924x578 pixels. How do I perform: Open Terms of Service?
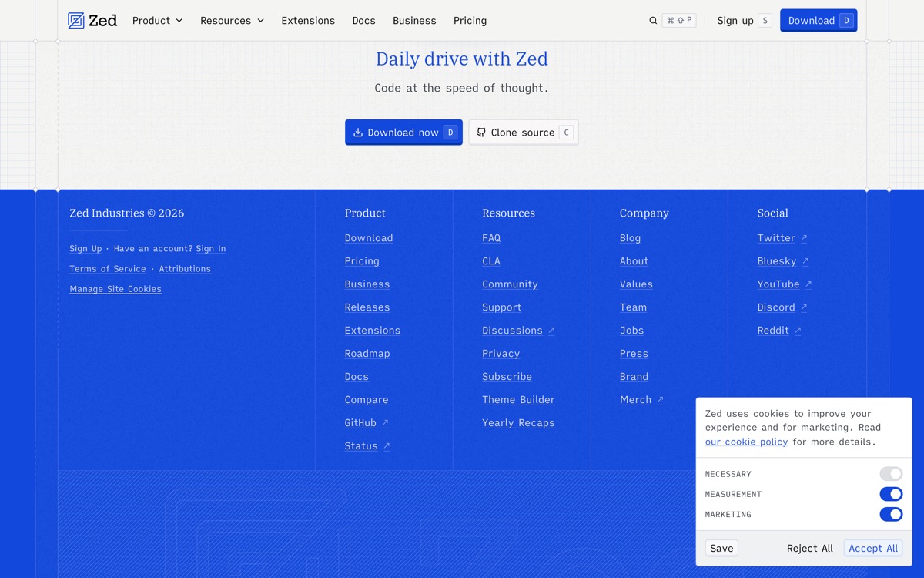pos(108,268)
